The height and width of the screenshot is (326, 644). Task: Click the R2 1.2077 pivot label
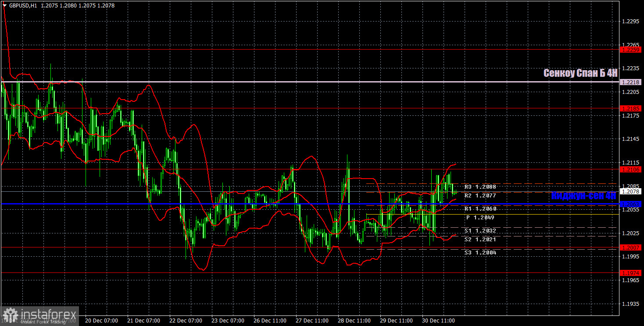point(480,196)
